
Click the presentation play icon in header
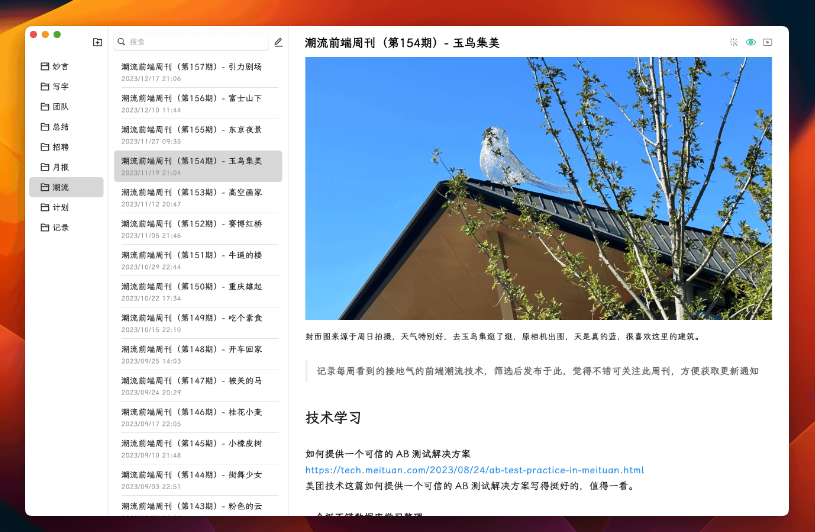click(x=767, y=42)
